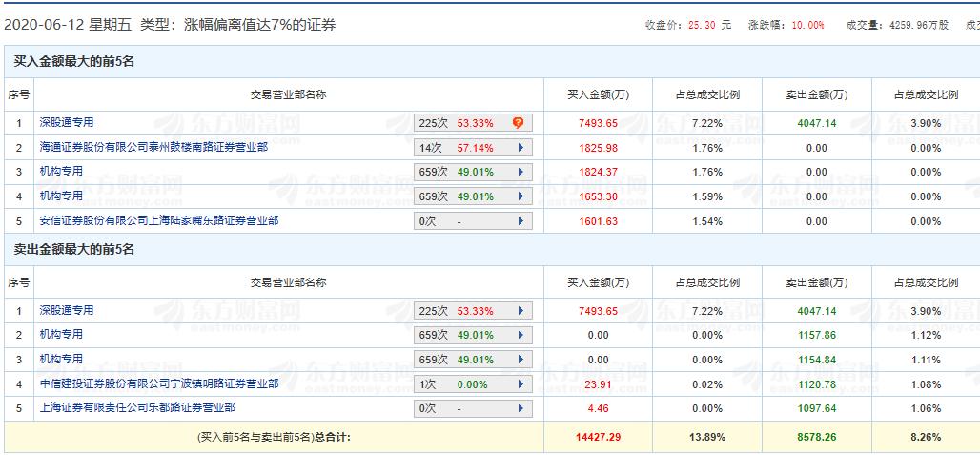Click sell amount 1120.78
The height and width of the screenshot is (455, 980).
pyautogui.click(x=817, y=384)
